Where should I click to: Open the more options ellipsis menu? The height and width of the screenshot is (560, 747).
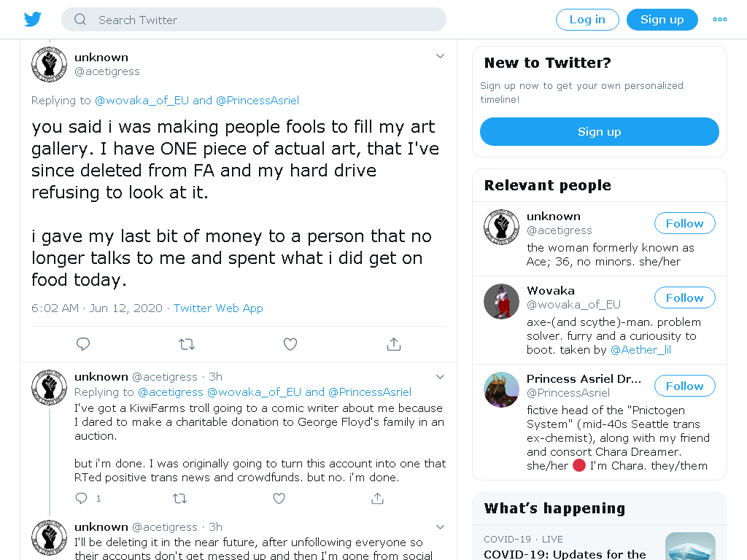720,20
